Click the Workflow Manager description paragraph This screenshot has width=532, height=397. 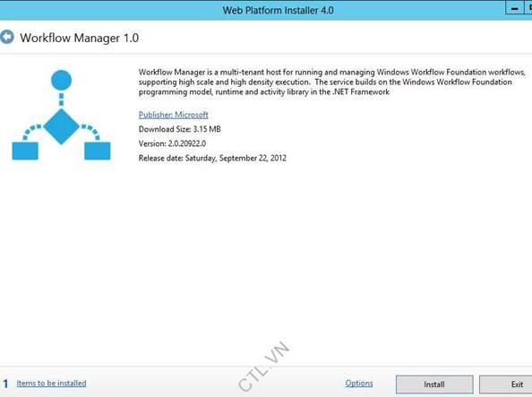coord(331,82)
